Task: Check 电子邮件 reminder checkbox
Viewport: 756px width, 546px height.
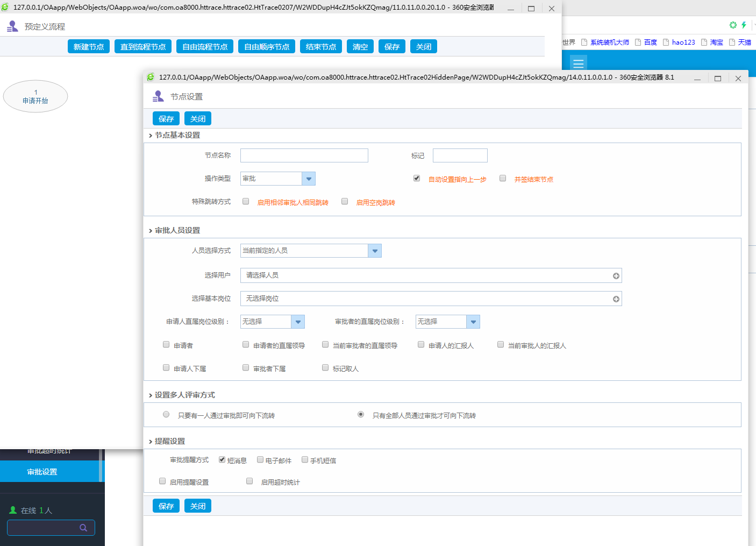Action: (260, 459)
